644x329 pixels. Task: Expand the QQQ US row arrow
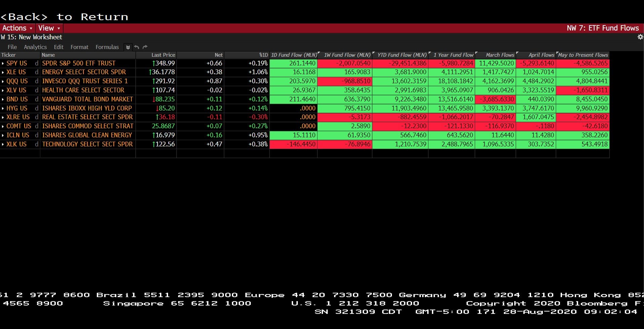3,81
